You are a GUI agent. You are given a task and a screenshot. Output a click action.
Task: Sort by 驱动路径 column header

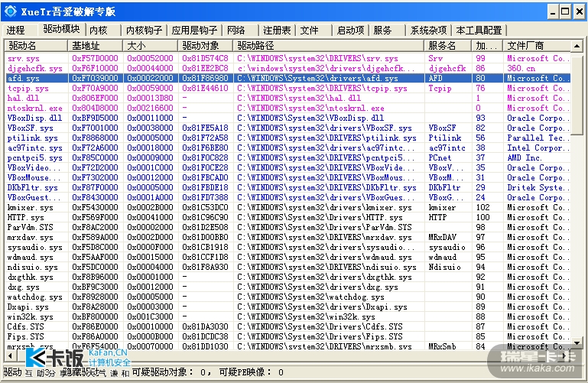click(x=329, y=46)
